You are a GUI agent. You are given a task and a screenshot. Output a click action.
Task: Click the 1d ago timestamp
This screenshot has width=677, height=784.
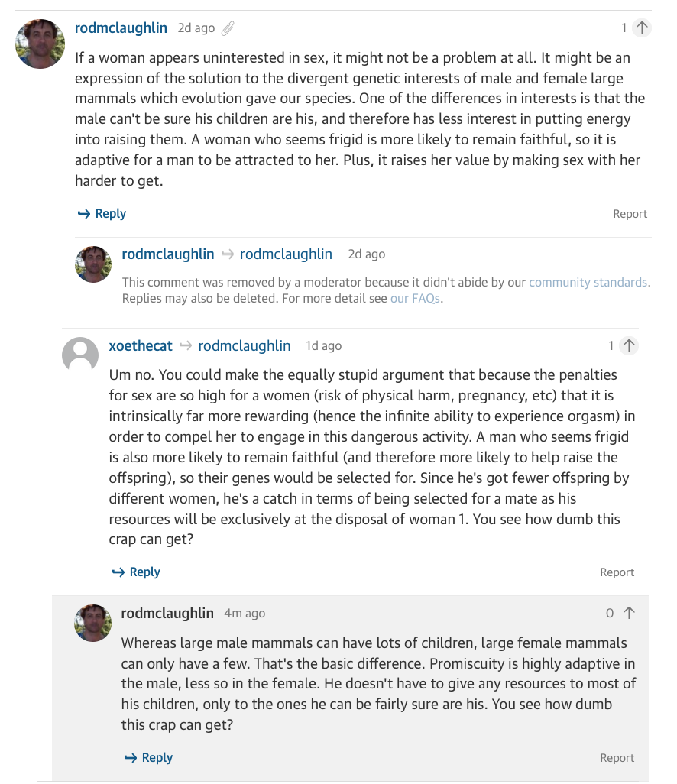coord(324,346)
